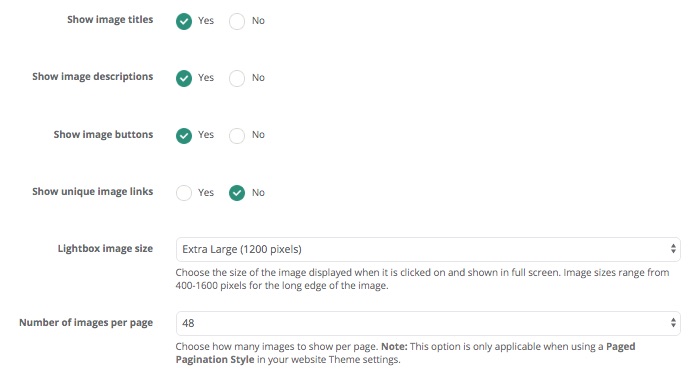Click the Show image titles label

pyautogui.click(x=110, y=20)
